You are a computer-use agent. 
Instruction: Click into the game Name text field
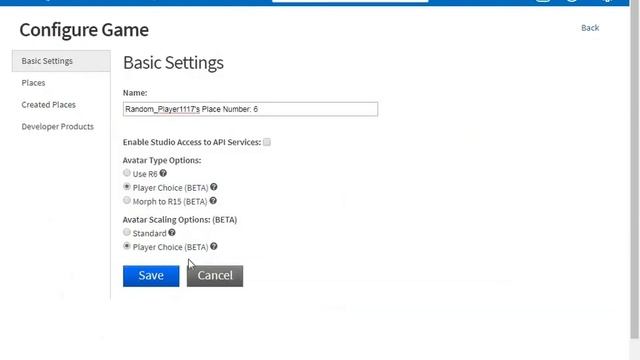point(250,109)
